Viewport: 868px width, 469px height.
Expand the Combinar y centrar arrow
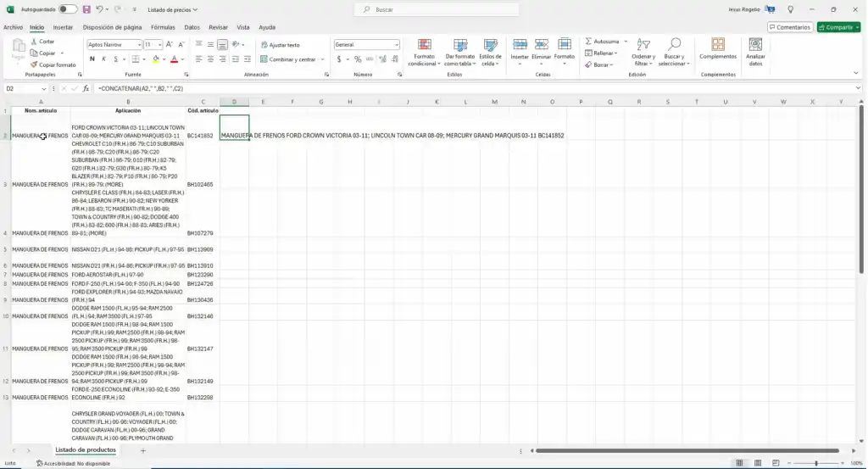[x=322, y=59]
